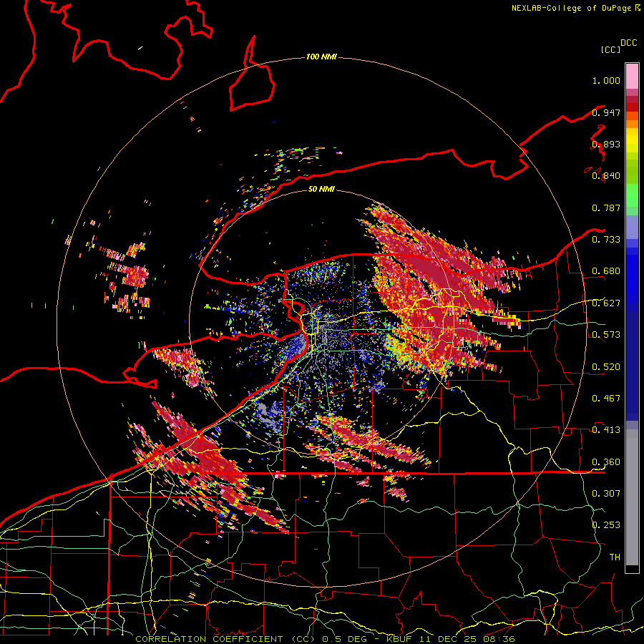644x644 pixels.
Task: Click the 0.893 scale value
Action: [x=606, y=144]
